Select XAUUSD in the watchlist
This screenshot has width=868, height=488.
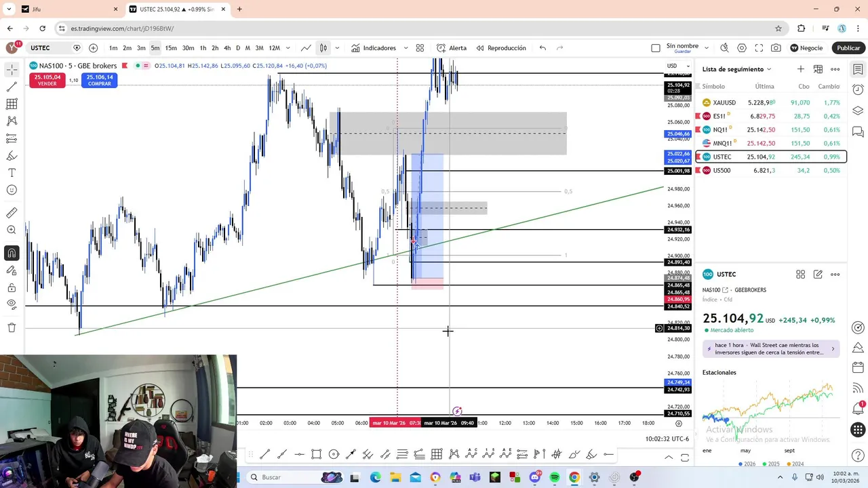click(x=771, y=102)
